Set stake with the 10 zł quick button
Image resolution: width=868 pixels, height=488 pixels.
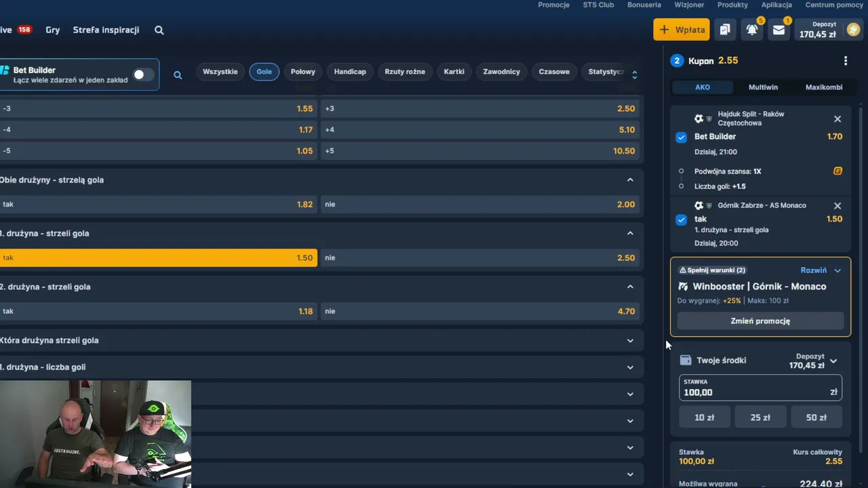pyautogui.click(x=705, y=418)
